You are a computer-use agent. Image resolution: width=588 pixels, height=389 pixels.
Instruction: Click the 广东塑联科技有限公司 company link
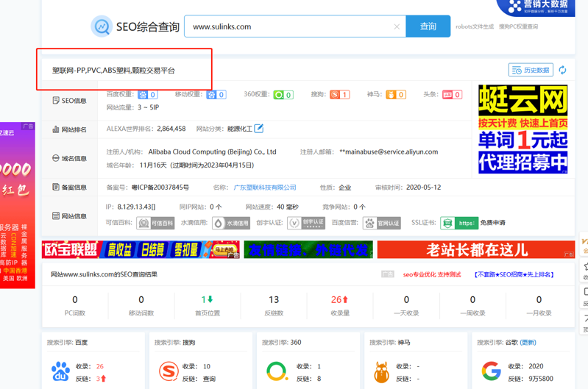265,188
